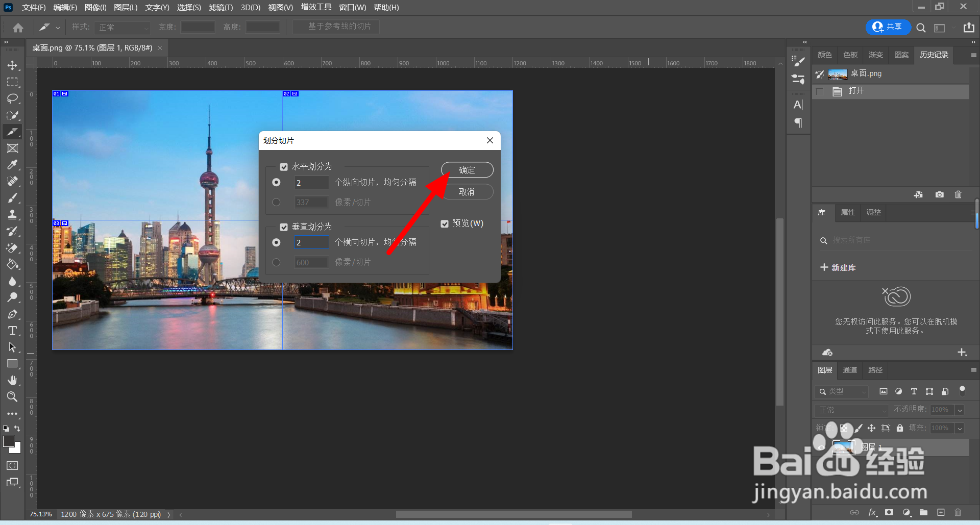
Task: Switch to 属性 tab
Action: (x=848, y=212)
